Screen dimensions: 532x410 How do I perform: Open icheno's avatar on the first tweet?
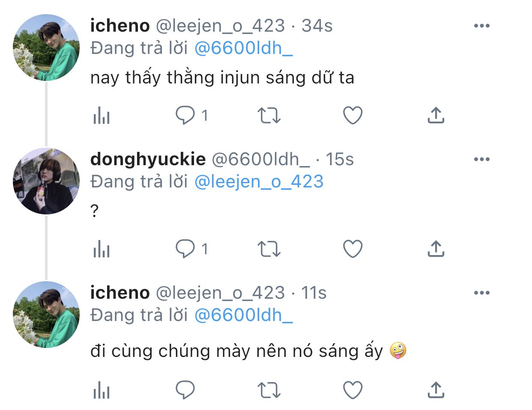pyautogui.click(x=46, y=48)
